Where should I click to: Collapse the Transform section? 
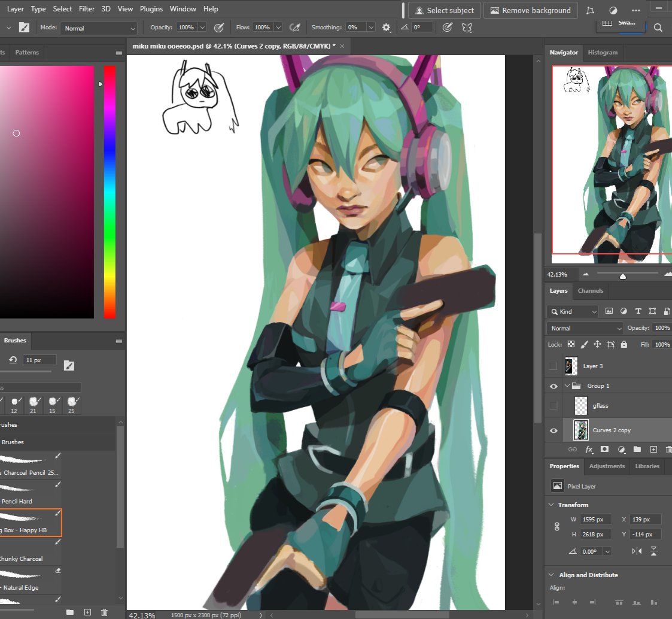tap(551, 505)
